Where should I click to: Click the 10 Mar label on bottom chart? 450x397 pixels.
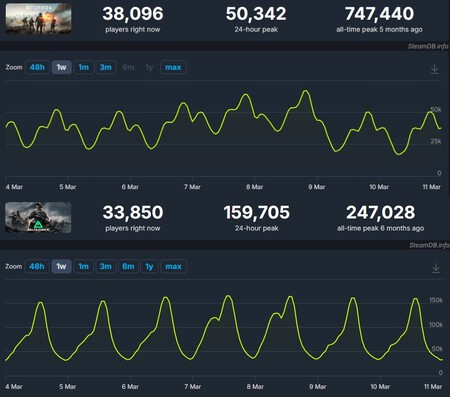[380, 387]
